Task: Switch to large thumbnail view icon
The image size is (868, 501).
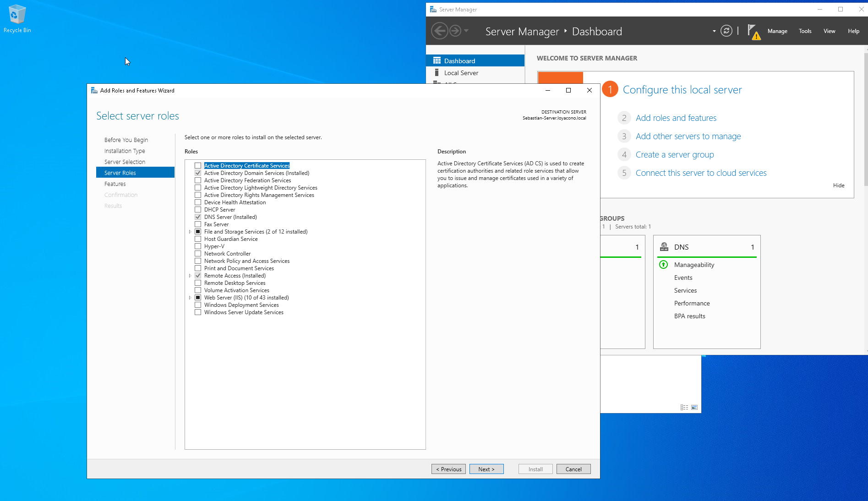Action: (694, 407)
